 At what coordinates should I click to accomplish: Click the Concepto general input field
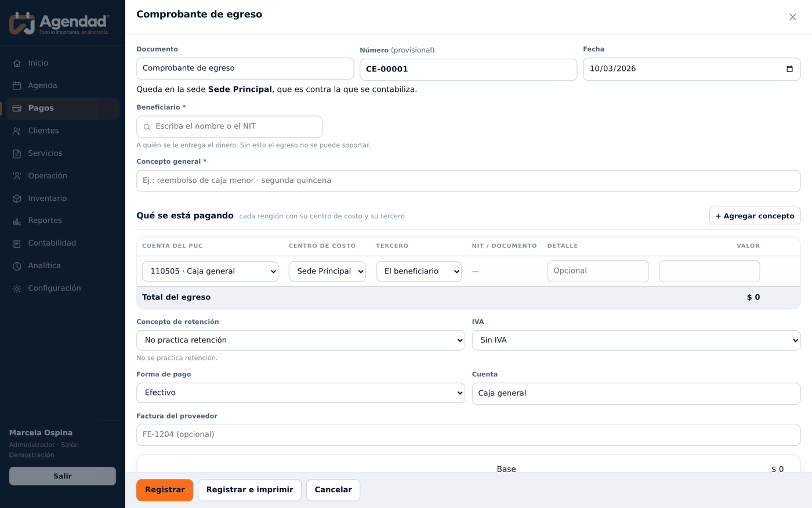pos(468,181)
